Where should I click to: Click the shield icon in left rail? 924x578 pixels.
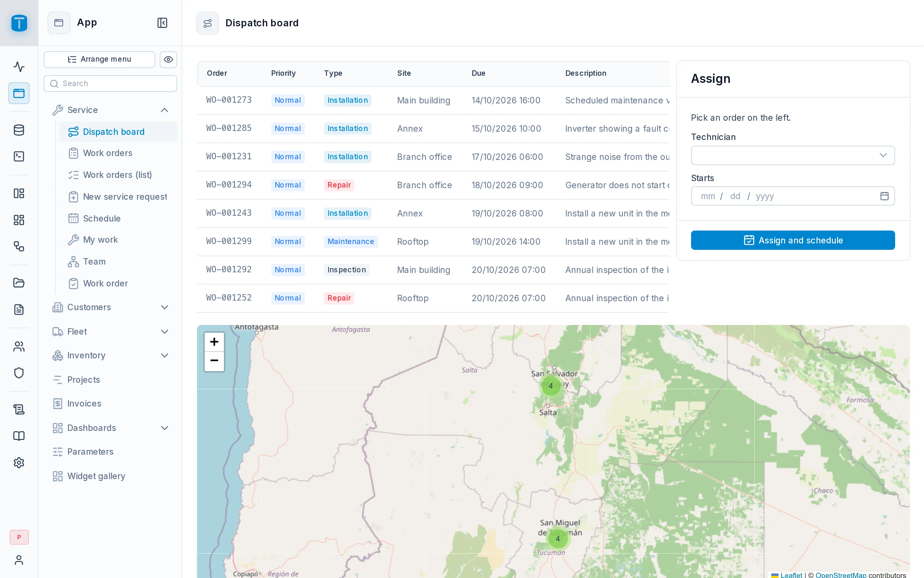coord(19,373)
